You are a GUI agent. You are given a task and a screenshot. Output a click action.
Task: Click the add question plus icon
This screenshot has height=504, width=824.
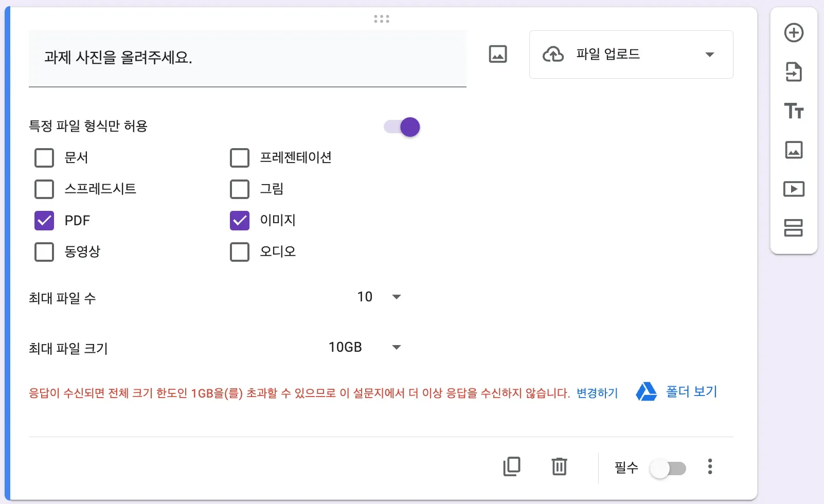794,33
